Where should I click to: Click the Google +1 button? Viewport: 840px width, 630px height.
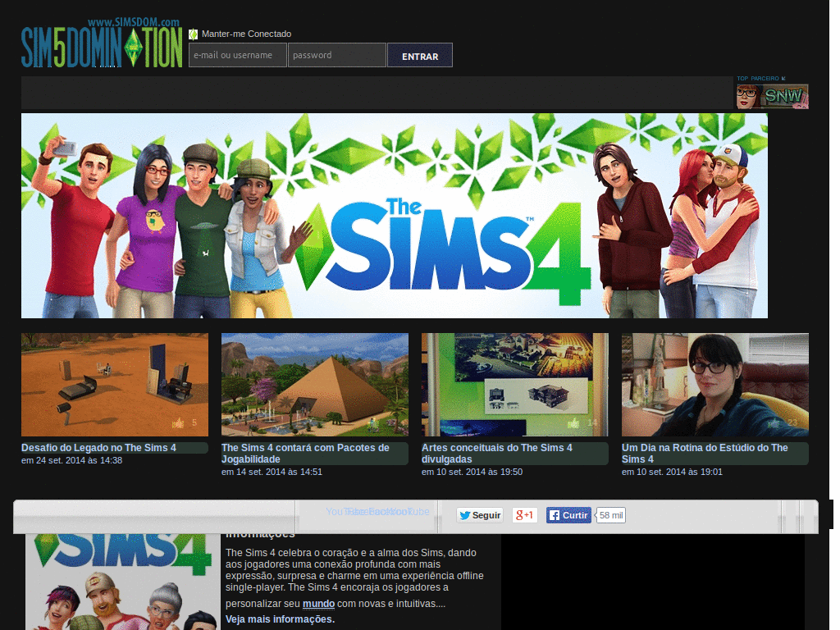(x=524, y=515)
